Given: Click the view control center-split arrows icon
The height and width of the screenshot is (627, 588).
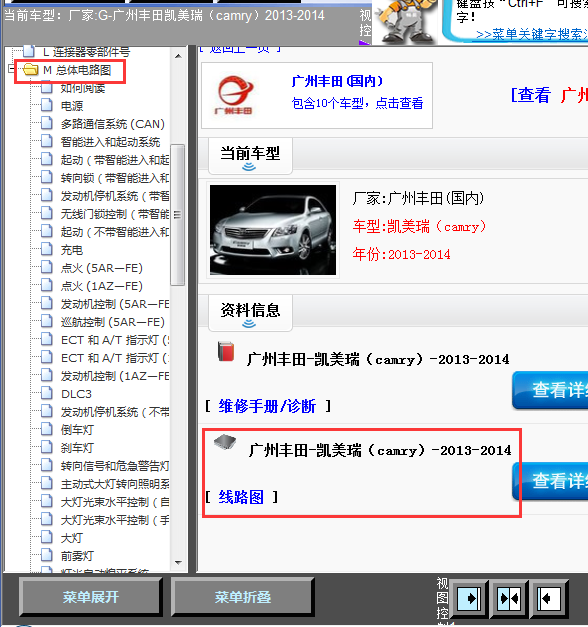Looking at the screenshot, I should click(x=509, y=598).
